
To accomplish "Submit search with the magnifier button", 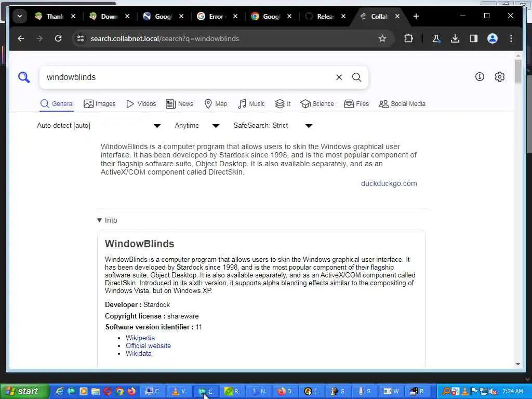I will point(356,77).
